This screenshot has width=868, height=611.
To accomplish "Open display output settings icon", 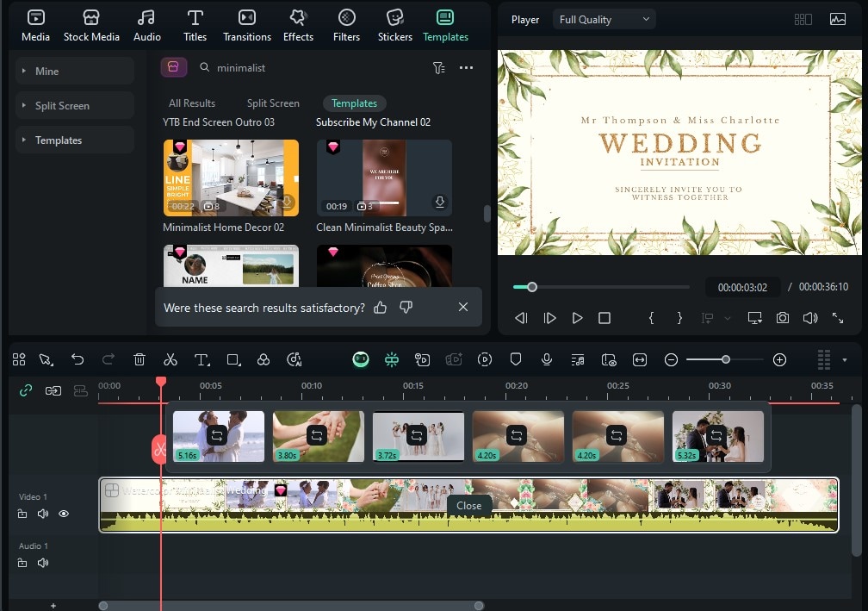I will click(x=754, y=318).
